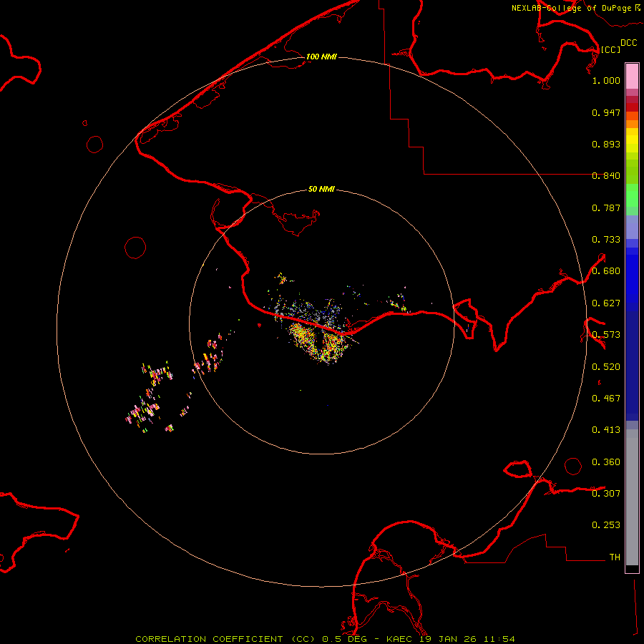
Task: Click the TH threshold label
Action: [615, 557]
